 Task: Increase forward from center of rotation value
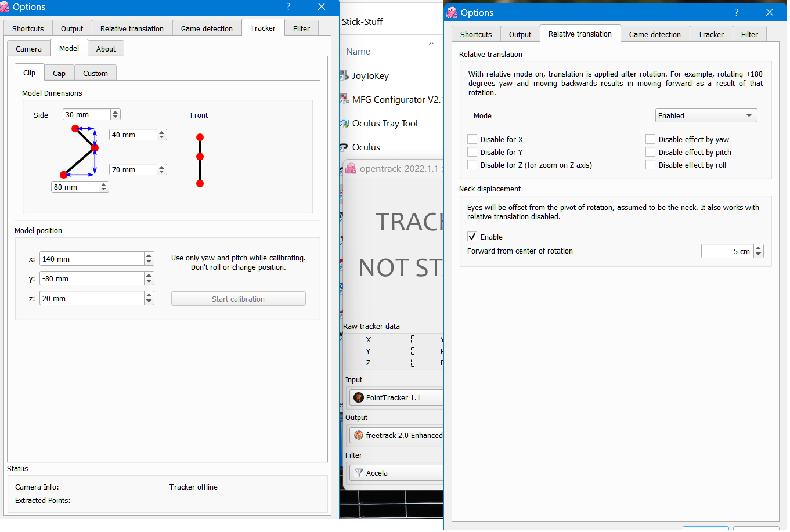(x=759, y=248)
